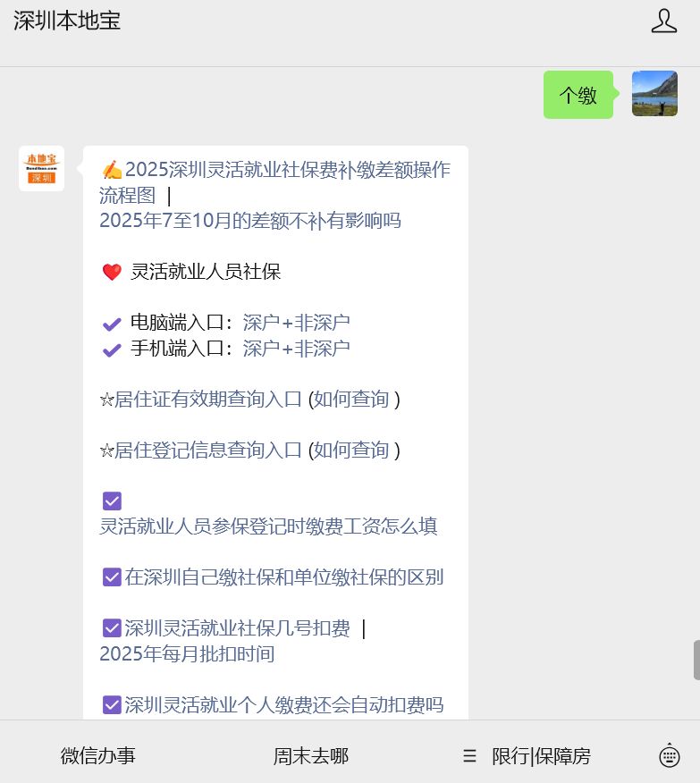
Task: Open the 微信办事 bottom menu
Action: pos(98,756)
